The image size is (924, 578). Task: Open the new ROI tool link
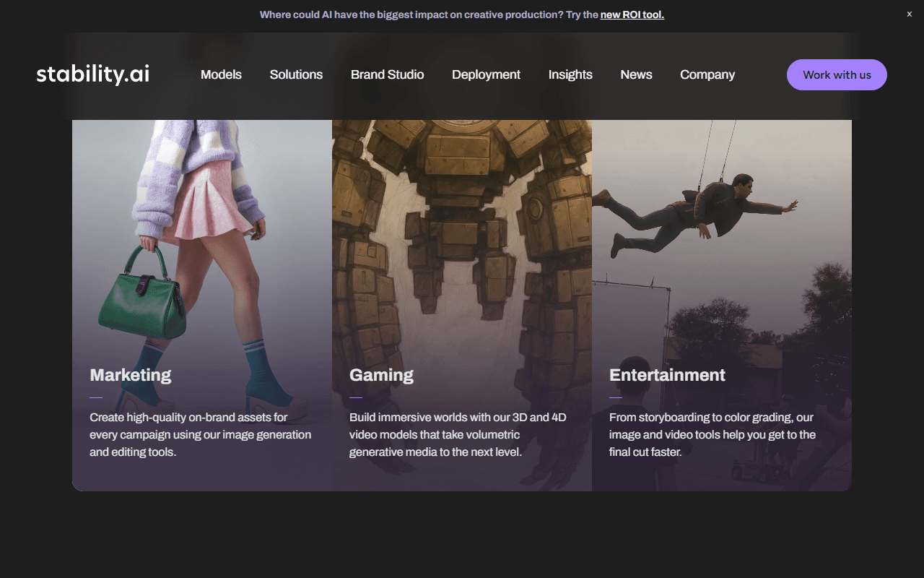click(x=632, y=14)
